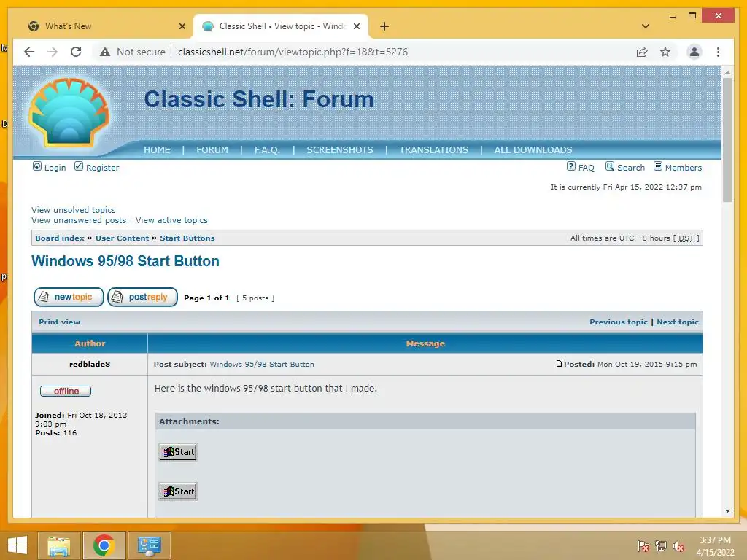Click the page scrollbar down arrow
The image size is (747, 560).
pyautogui.click(x=727, y=511)
